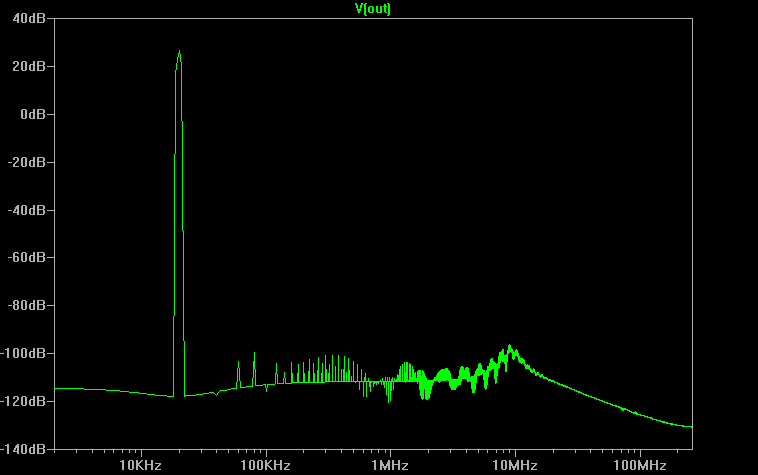Click the -140dB axis label

[23, 449]
